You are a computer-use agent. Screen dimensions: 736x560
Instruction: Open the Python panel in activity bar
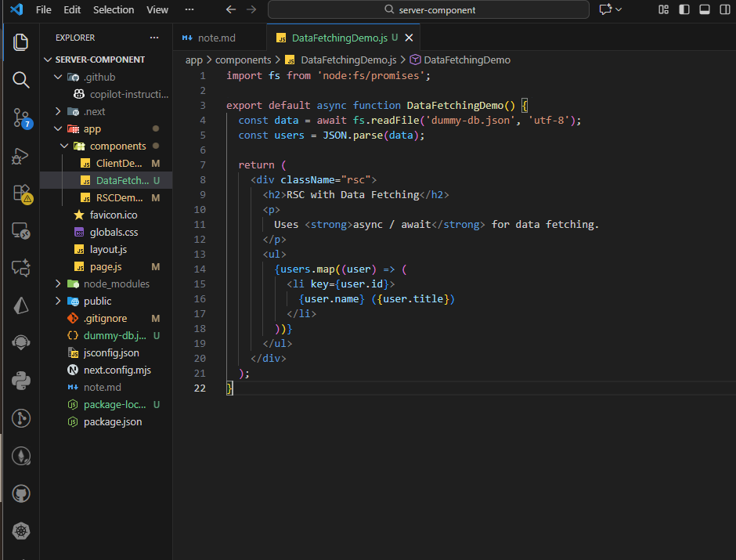pyautogui.click(x=21, y=381)
